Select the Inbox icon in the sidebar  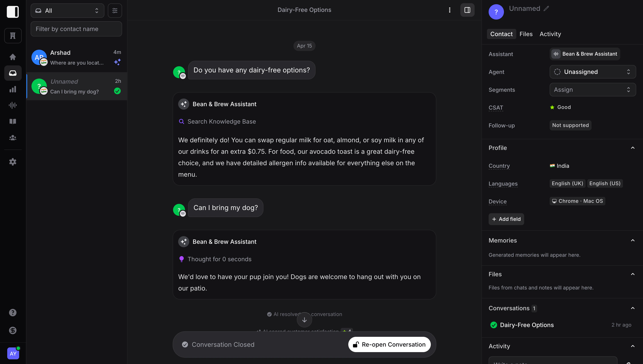(x=13, y=73)
